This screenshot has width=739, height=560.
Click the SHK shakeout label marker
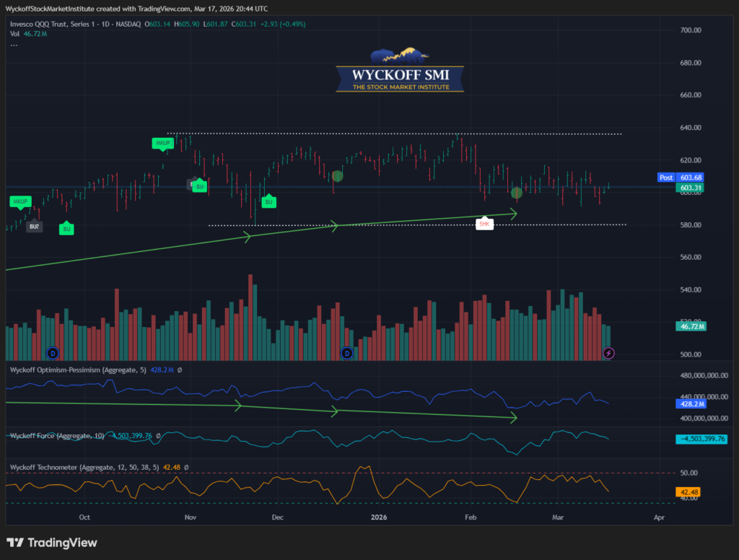(x=484, y=224)
